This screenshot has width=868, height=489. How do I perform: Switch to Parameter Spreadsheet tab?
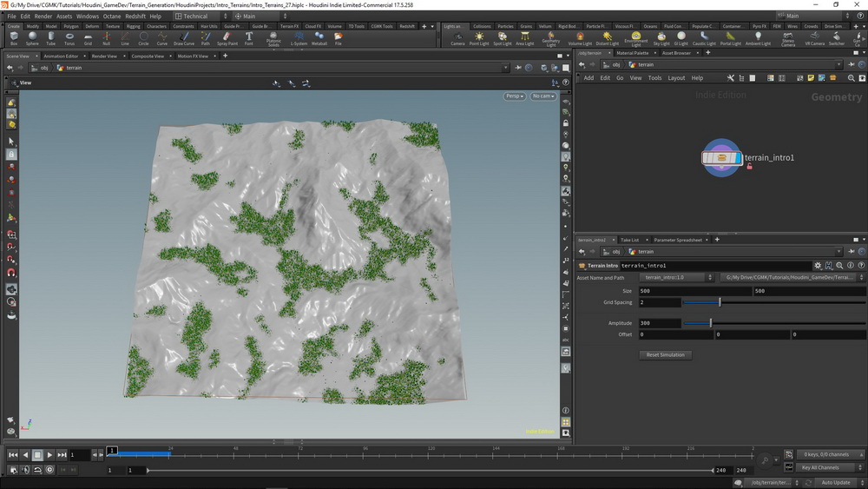(678, 240)
